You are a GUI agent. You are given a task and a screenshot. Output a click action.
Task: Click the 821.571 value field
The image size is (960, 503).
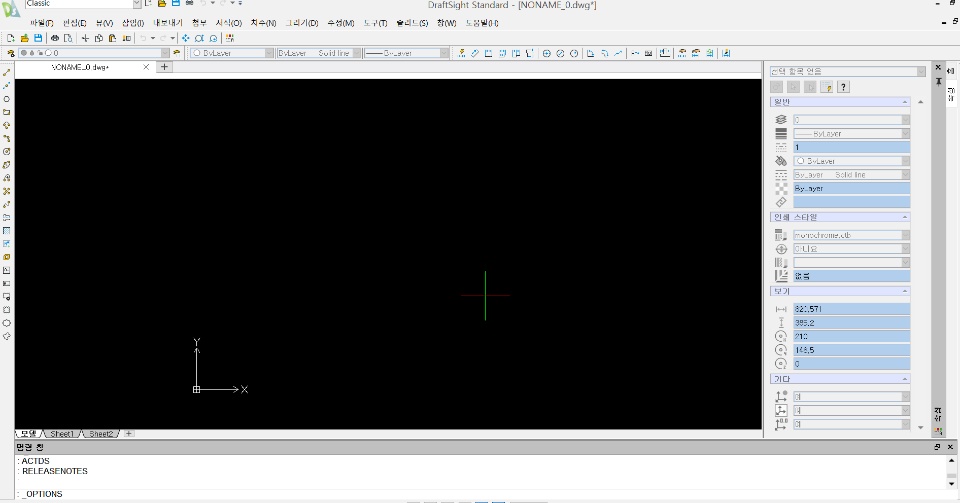point(852,309)
